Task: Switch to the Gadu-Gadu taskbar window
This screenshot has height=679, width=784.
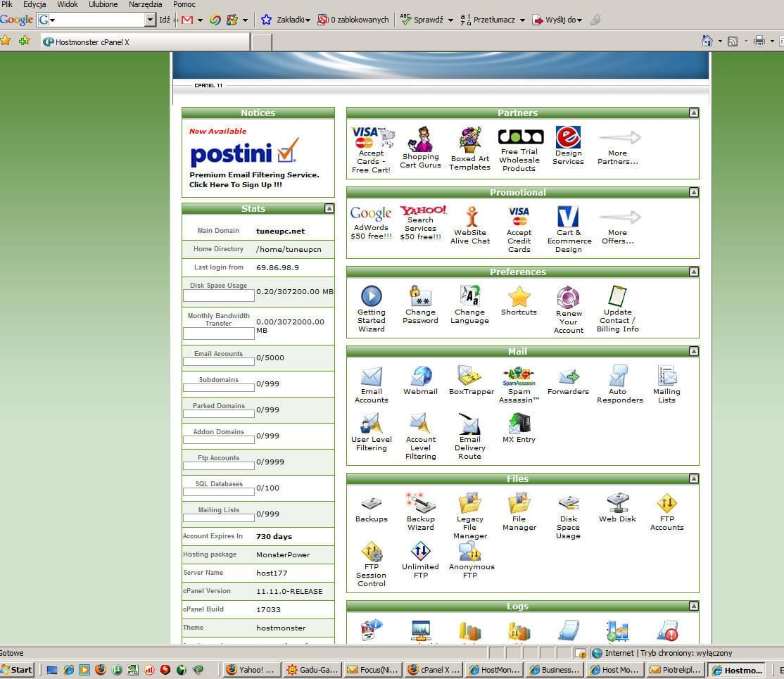Action: (312, 670)
